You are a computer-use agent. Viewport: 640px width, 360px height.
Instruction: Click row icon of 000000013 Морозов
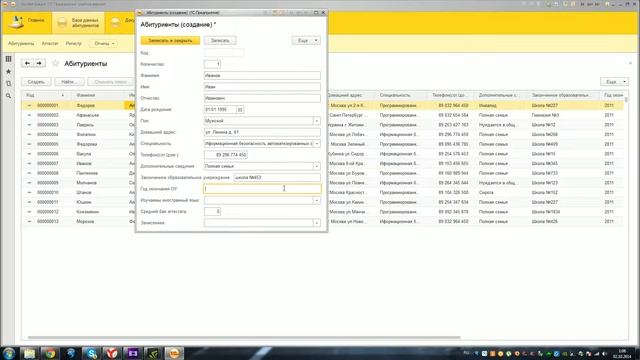[x=29, y=221]
